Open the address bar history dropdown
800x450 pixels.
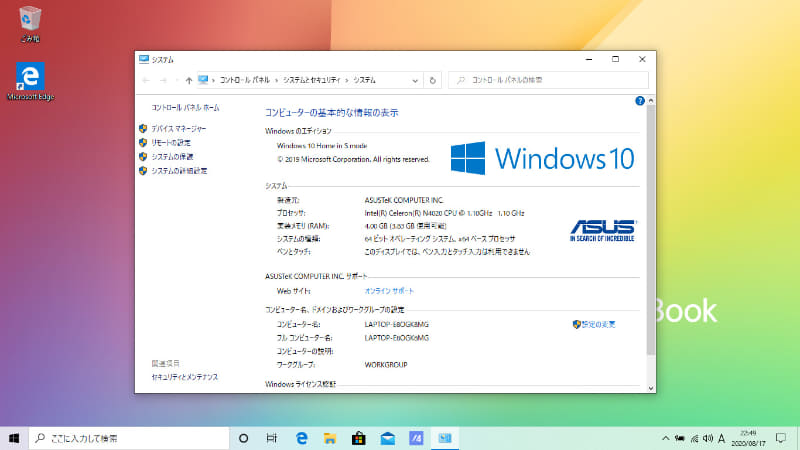point(415,81)
